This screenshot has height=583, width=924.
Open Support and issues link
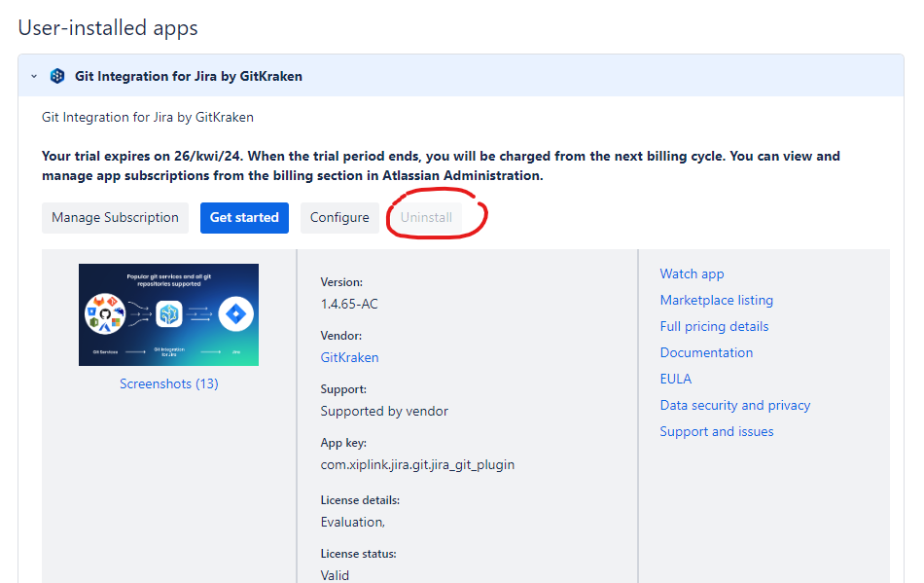point(717,431)
